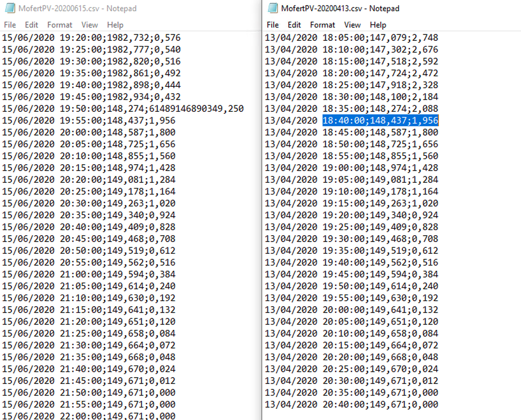Click line 13/04/2020 18:30:00;148,100;2,184

click(352, 97)
